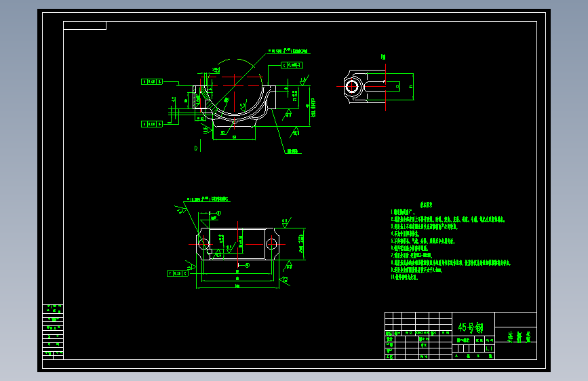The width and height of the screenshot is (588, 381).
Task: Select lower-left tolerance frame of front view
Action: tap(152, 124)
